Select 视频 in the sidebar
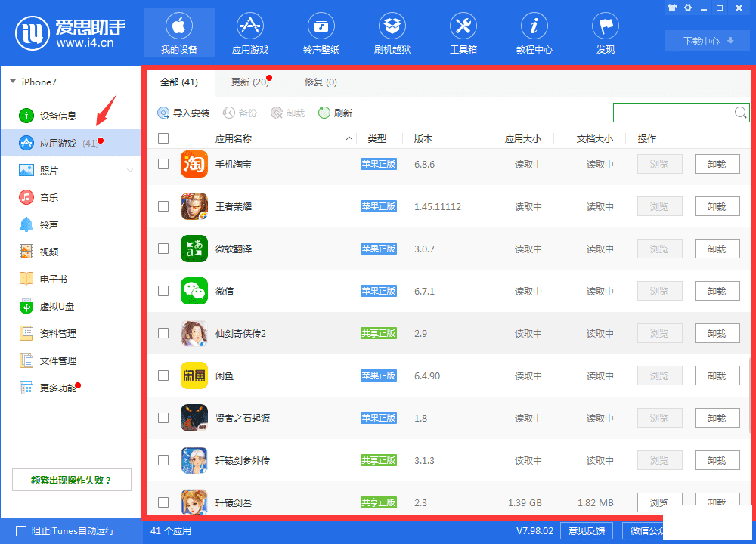 [x=71, y=252]
